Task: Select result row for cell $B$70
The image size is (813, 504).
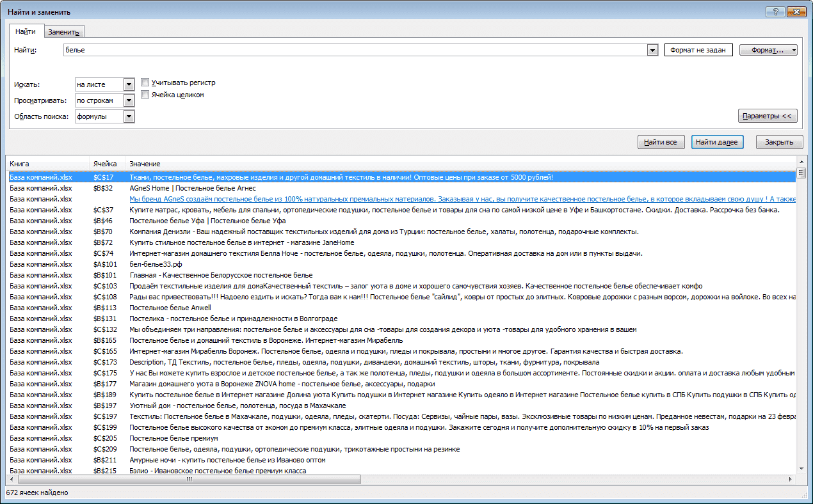Action: 401,232
